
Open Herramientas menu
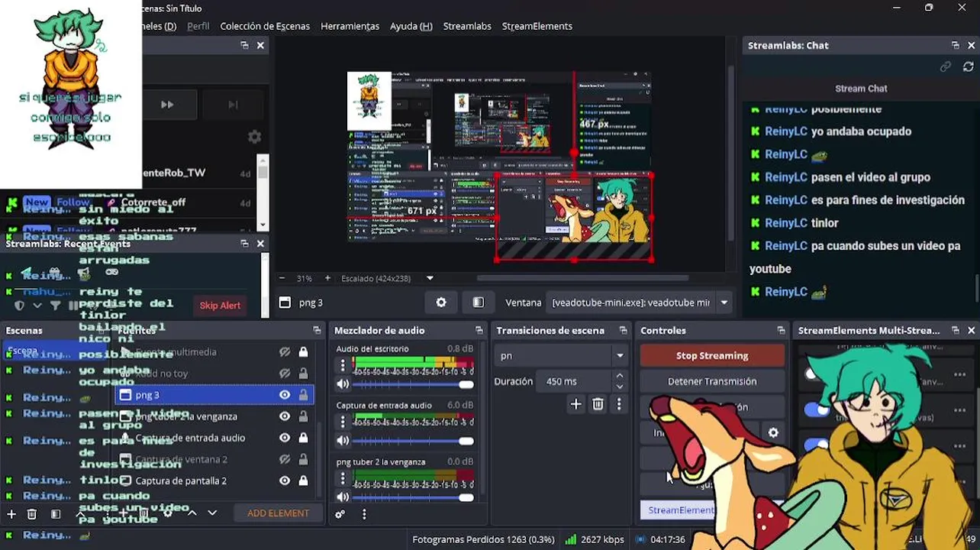tap(350, 26)
